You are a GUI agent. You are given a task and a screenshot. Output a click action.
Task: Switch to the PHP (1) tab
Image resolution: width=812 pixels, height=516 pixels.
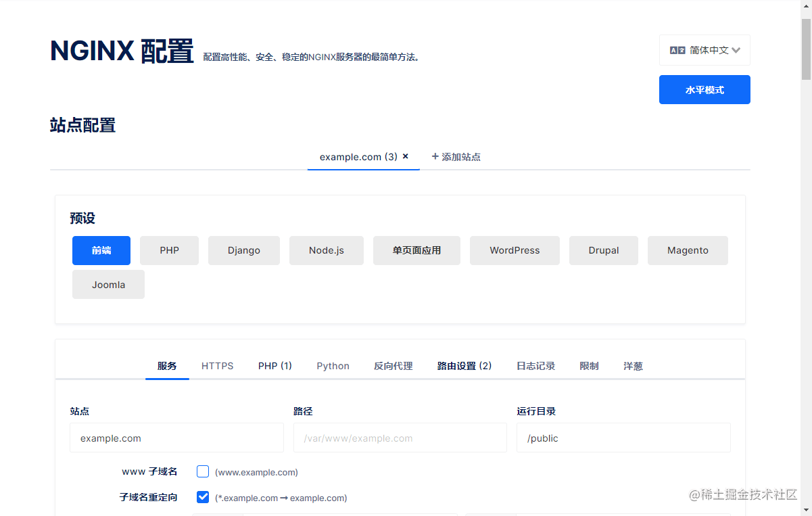click(x=275, y=366)
